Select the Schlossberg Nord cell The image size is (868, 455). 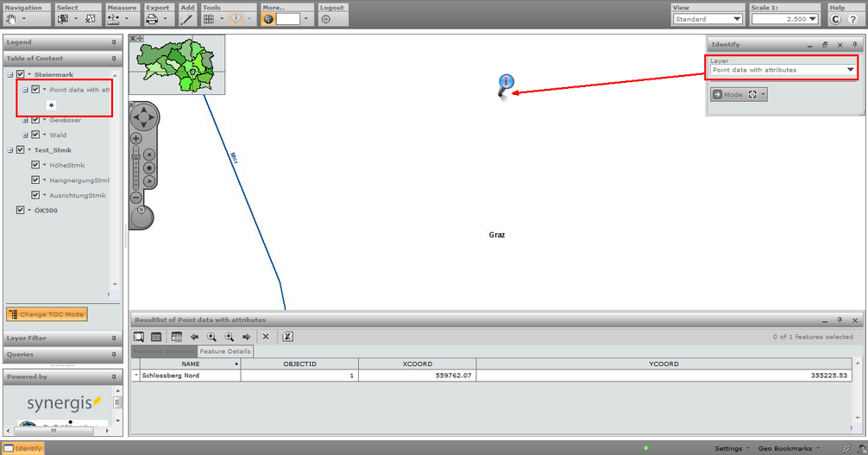(190, 376)
